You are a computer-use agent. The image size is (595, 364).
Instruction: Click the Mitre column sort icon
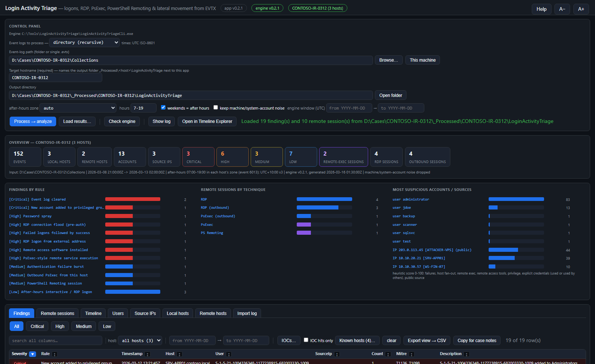tap(411, 354)
